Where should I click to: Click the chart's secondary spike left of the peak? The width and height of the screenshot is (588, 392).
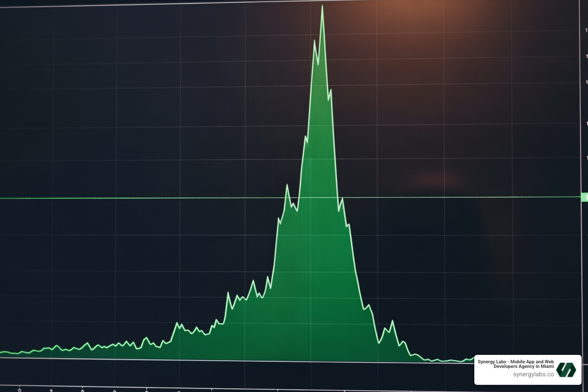[x=315, y=40]
